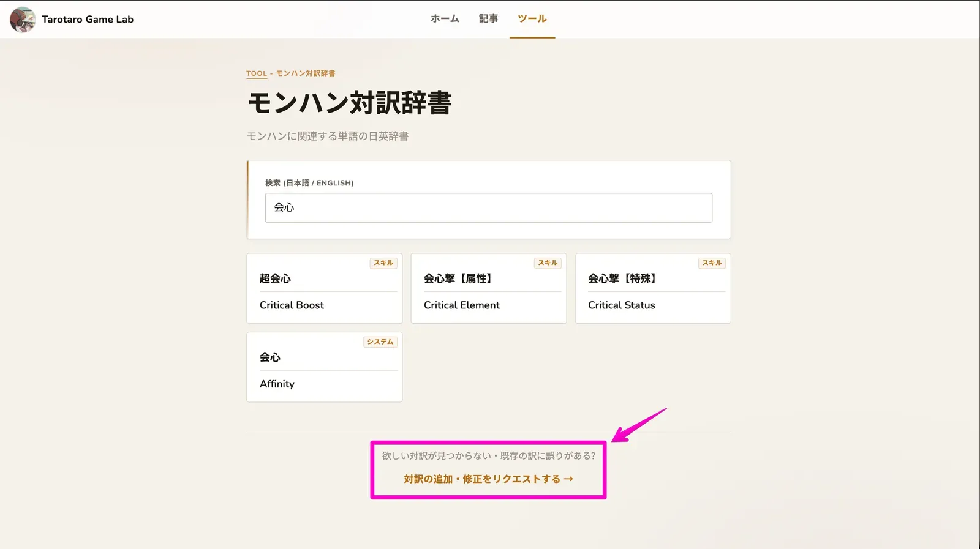The width and height of the screenshot is (980, 549).
Task: Focus the search field containing 会心
Action: pos(488,207)
